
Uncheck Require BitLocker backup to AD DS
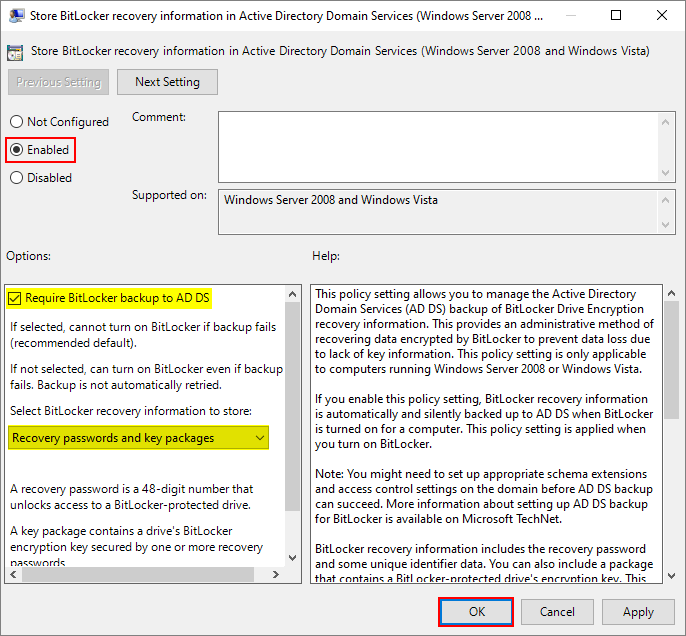coord(14,298)
